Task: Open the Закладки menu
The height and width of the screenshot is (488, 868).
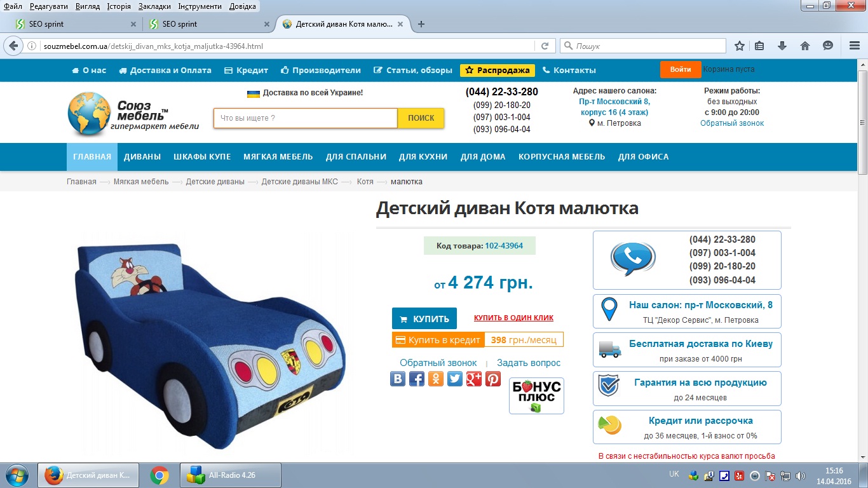Action: pyautogui.click(x=154, y=6)
